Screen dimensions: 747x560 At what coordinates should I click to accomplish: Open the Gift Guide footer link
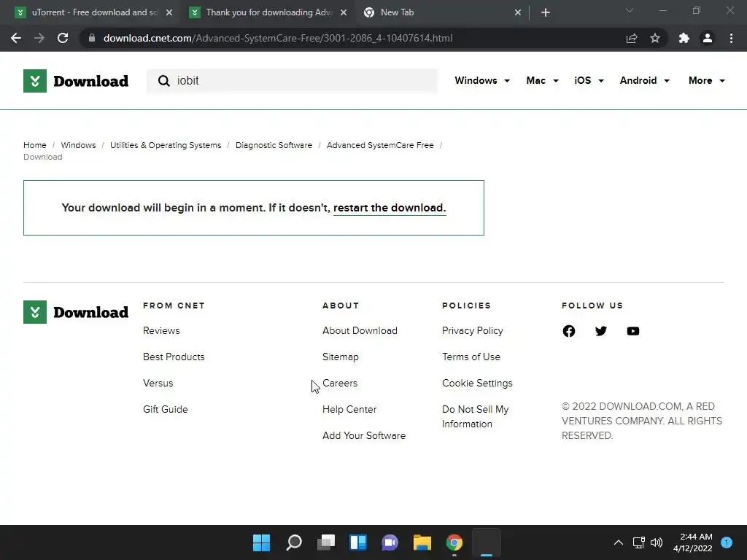[166, 409]
